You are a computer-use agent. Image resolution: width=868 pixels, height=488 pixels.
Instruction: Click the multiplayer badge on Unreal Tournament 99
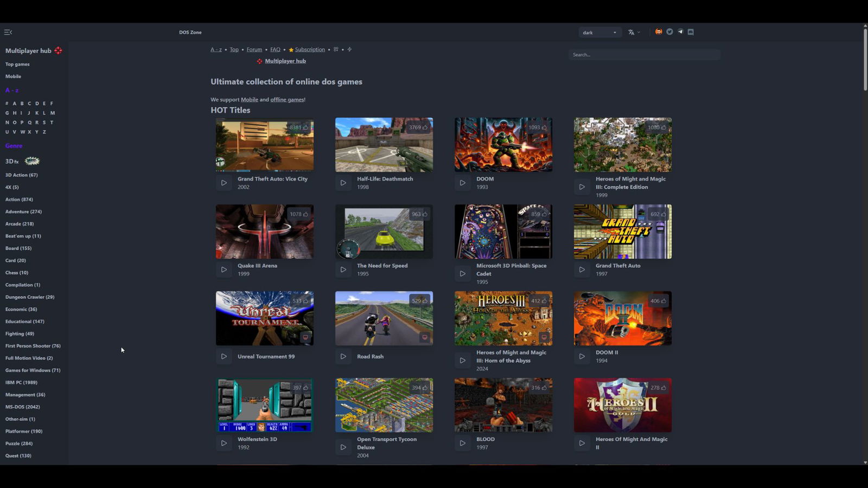pyautogui.click(x=305, y=337)
